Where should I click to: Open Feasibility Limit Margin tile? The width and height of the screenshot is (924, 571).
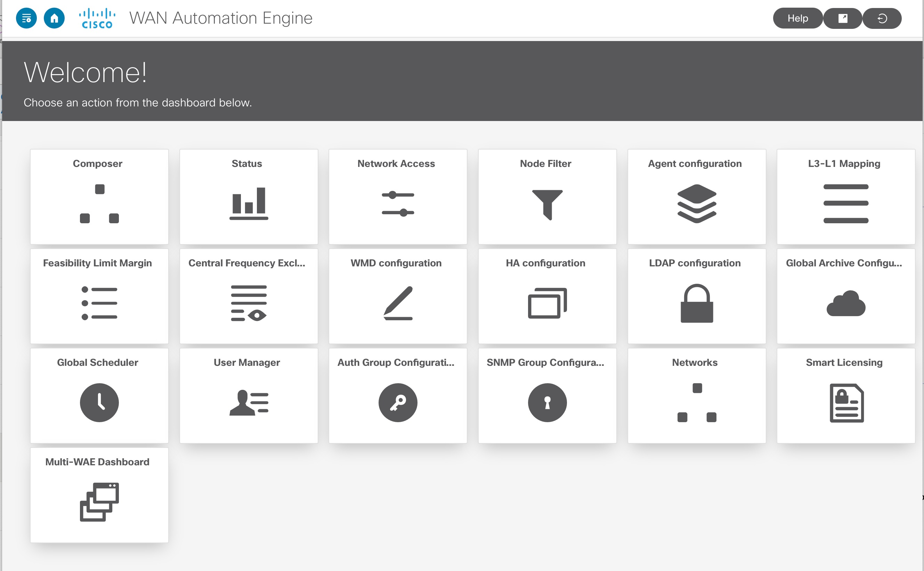[99, 296]
